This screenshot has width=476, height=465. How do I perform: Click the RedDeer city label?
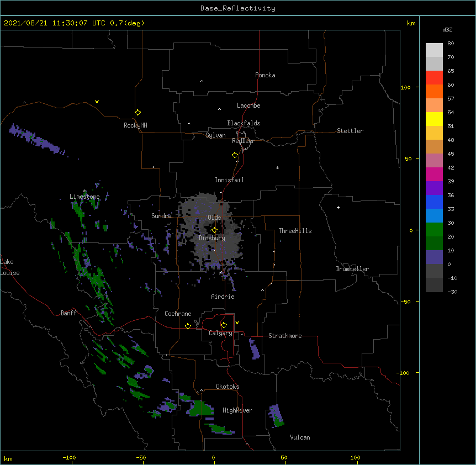(x=243, y=141)
